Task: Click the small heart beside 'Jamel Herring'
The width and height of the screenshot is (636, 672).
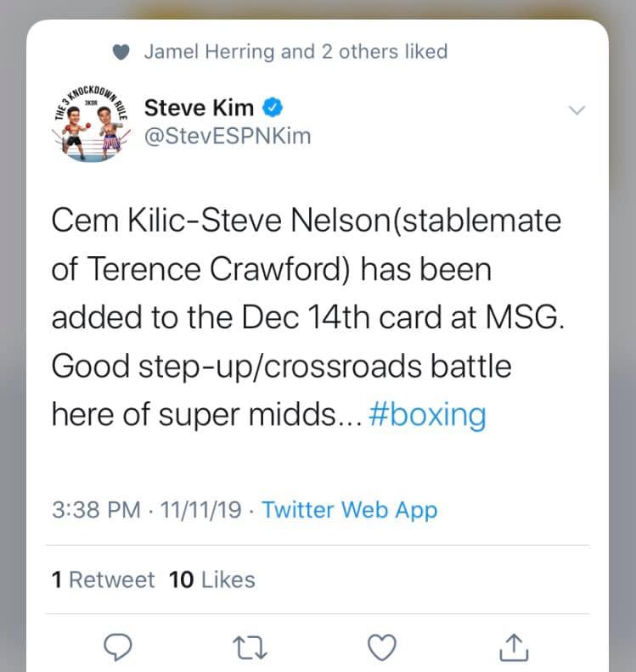Action: click(x=121, y=52)
